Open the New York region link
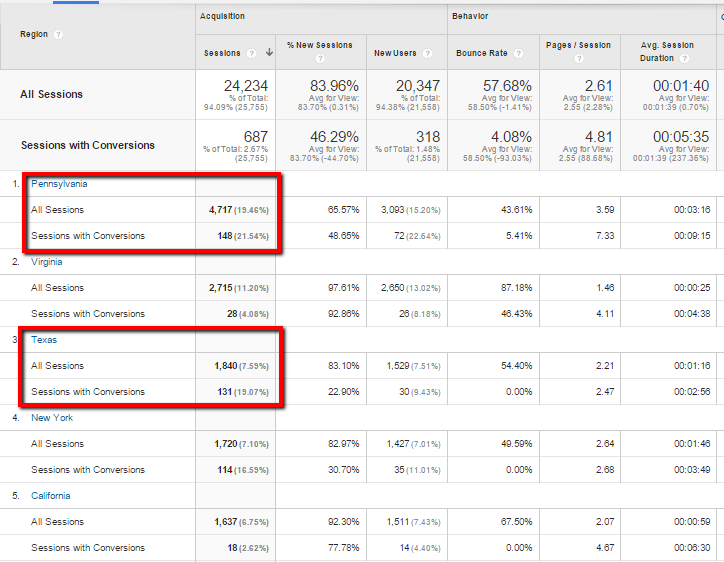Screen dimensions: 724x562 [x=51, y=418]
